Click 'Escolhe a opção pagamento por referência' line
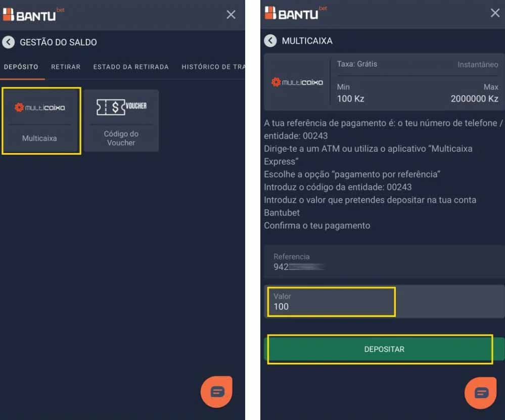This screenshot has width=505, height=420. [x=352, y=174]
